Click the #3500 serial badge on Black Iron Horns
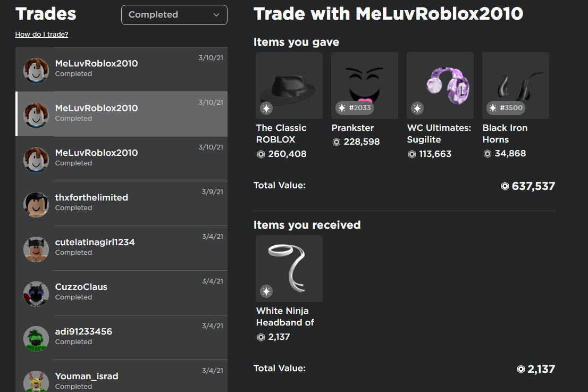588x392 pixels. (506, 108)
